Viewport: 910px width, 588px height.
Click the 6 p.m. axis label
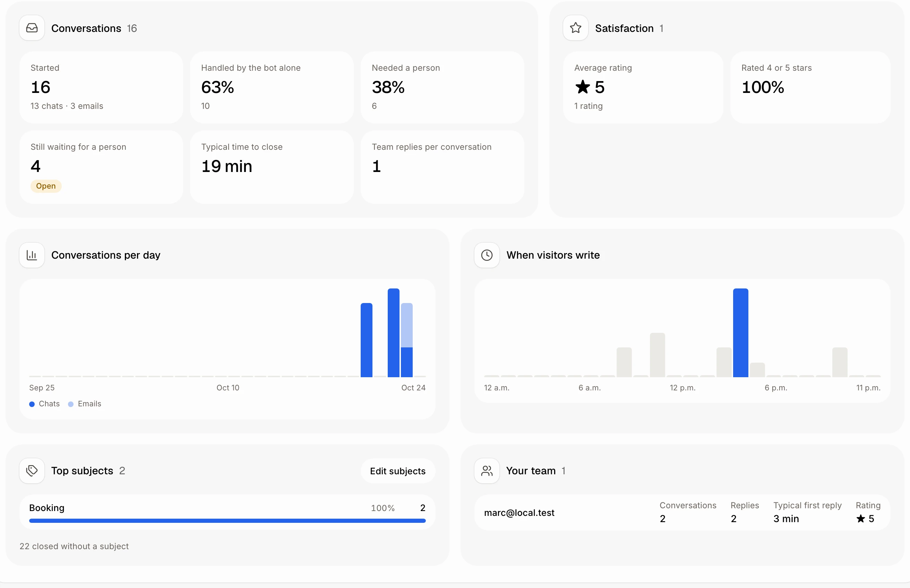[776, 388]
